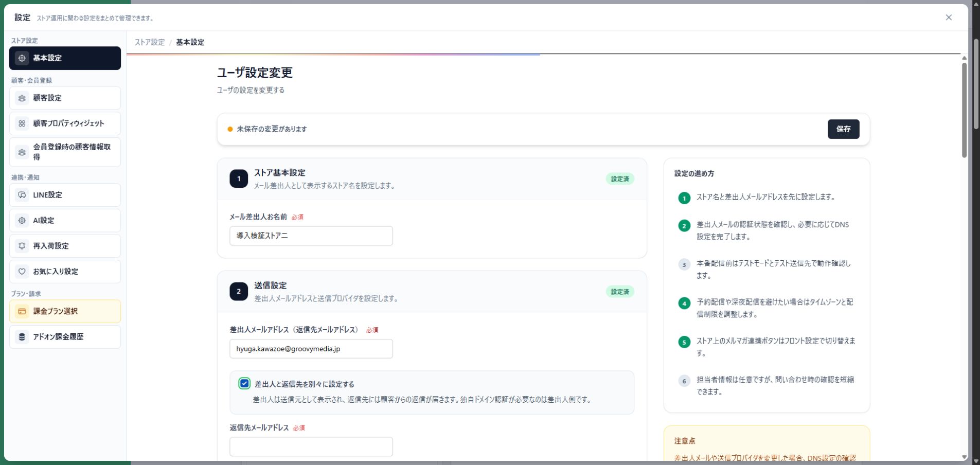Image resolution: width=980 pixels, height=465 pixels.
Task: Click the AI設定 gear icon
Action: tap(22, 221)
